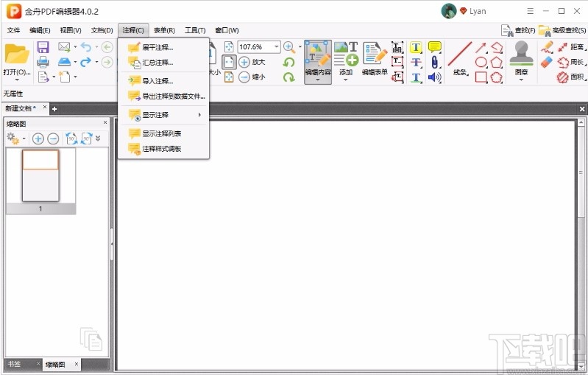Screen dimensions: 588x375
Task: Click 查找(F) find button
Action: [x=518, y=30]
